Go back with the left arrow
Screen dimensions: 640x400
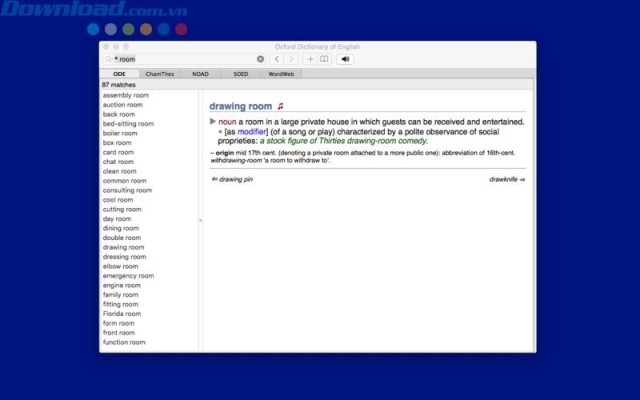click(x=277, y=59)
